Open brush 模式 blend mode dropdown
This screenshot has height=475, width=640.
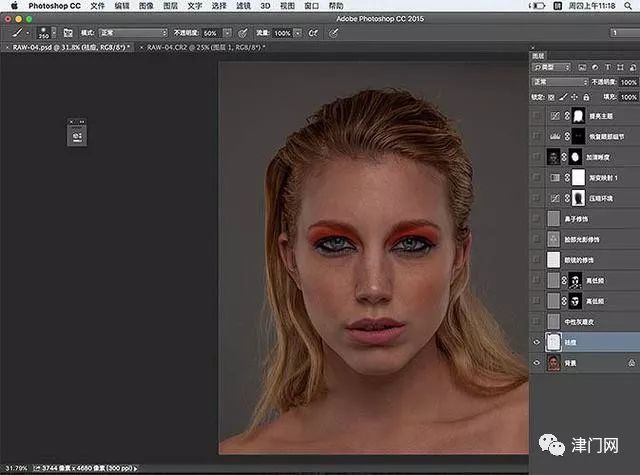click(133, 33)
